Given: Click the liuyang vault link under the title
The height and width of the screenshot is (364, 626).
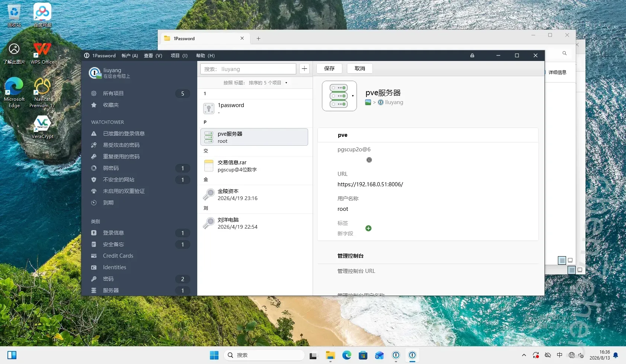Looking at the screenshot, I should (394, 102).
